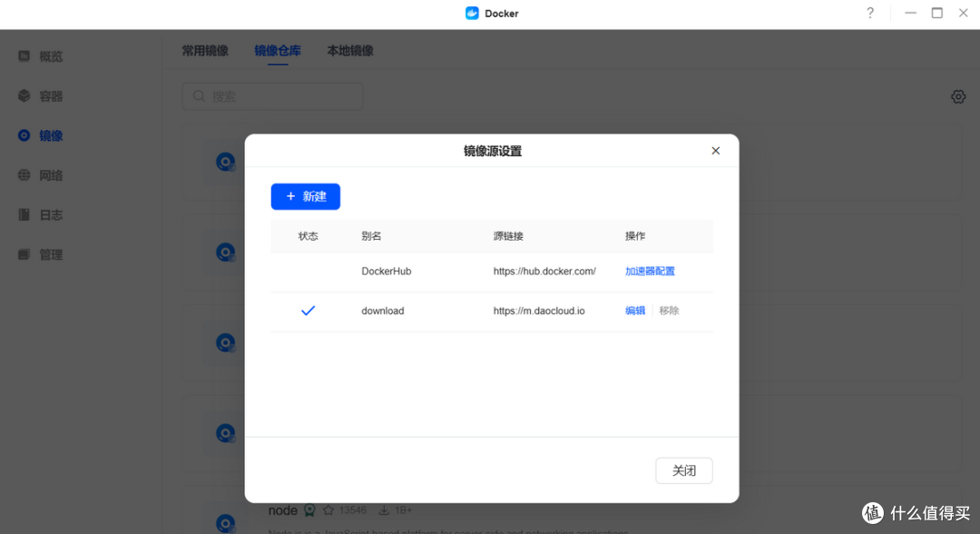The height and width of the screenshot is (534, 980).
Task: Switch to the 常用镜像 tab
Action: pyautogui.click(x=205, y=51)
